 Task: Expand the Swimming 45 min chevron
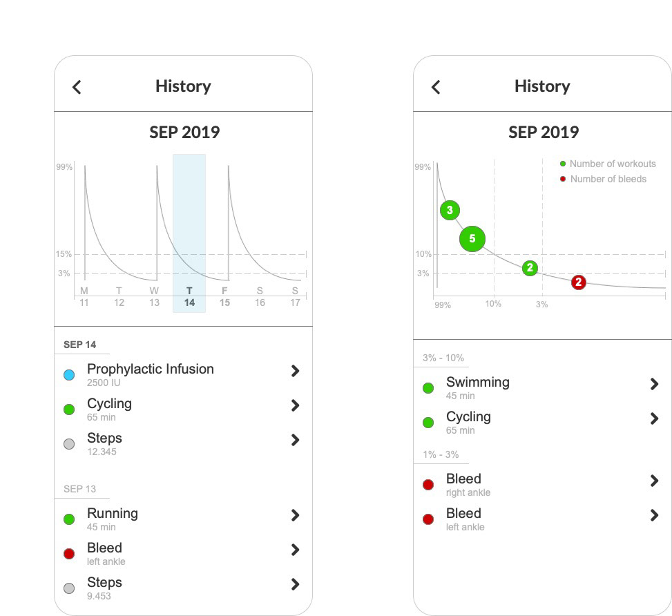(654, 384)
